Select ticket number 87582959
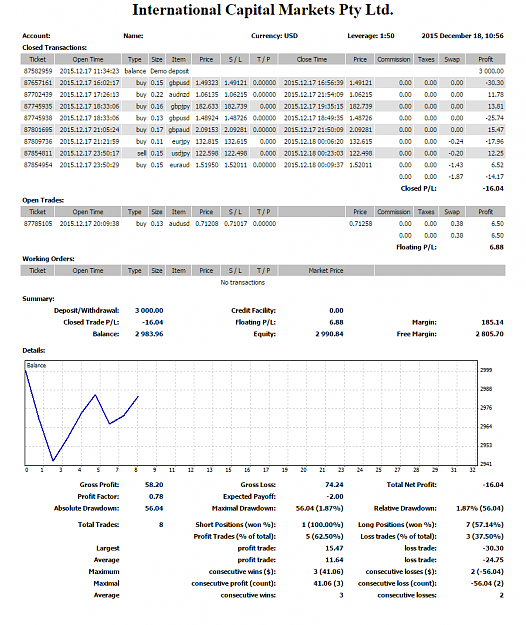Image resolution: width=526 pixels, height=625 pixels. tap(38, 71)
